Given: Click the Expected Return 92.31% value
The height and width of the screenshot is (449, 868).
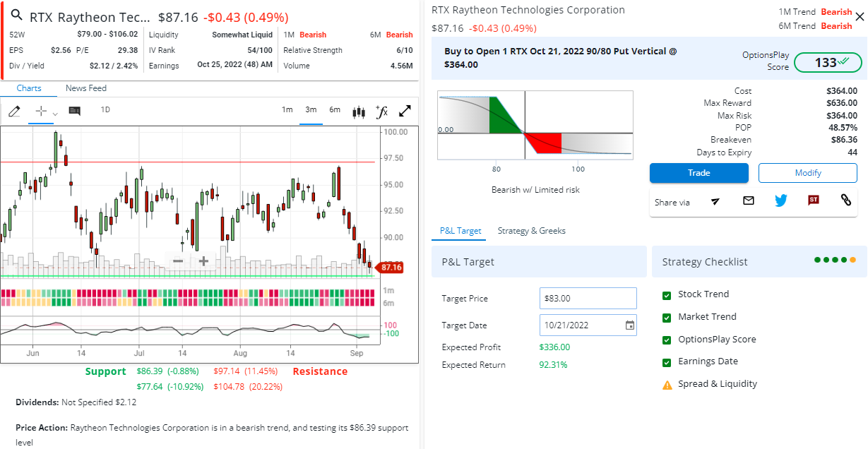Looking at the screenshot, I should tap(553, 365).
